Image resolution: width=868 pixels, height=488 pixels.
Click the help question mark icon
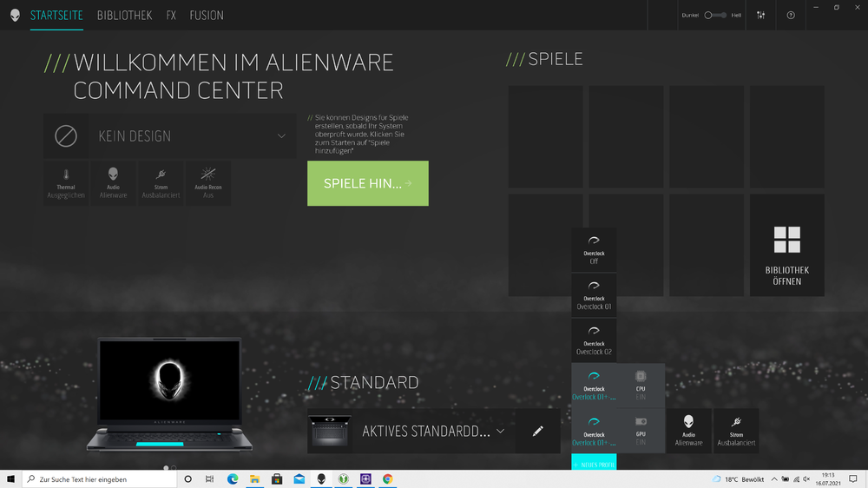[791, 15]
